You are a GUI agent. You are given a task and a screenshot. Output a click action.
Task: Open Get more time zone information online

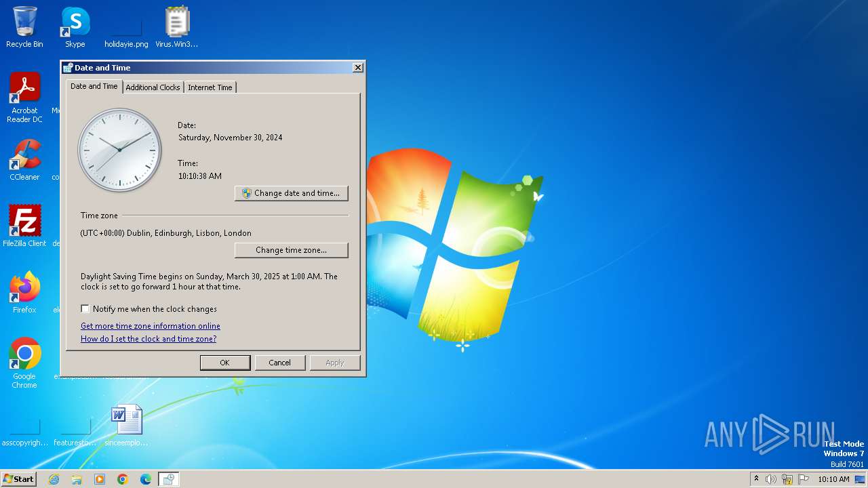[x=151, y=326]
